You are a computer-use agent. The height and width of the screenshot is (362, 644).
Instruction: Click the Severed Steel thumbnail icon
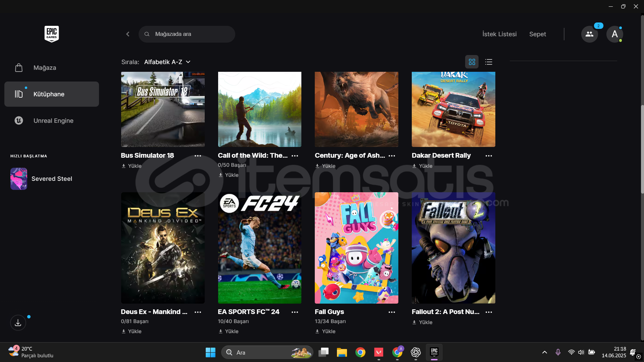pyautogui.click(x=19, y=179)
